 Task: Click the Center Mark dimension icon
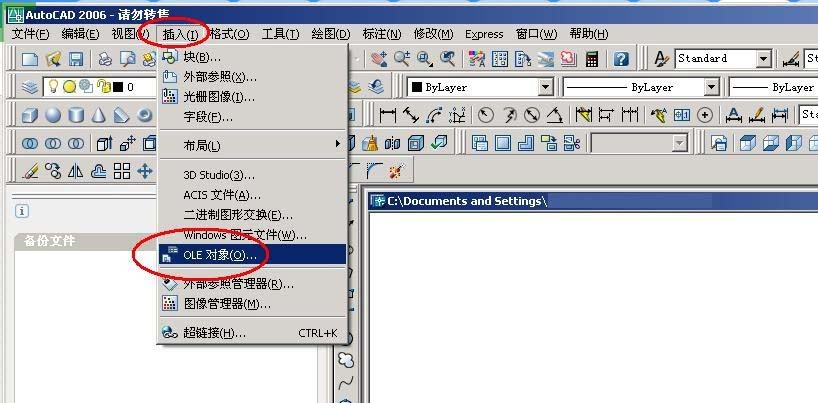coord(705,115)
